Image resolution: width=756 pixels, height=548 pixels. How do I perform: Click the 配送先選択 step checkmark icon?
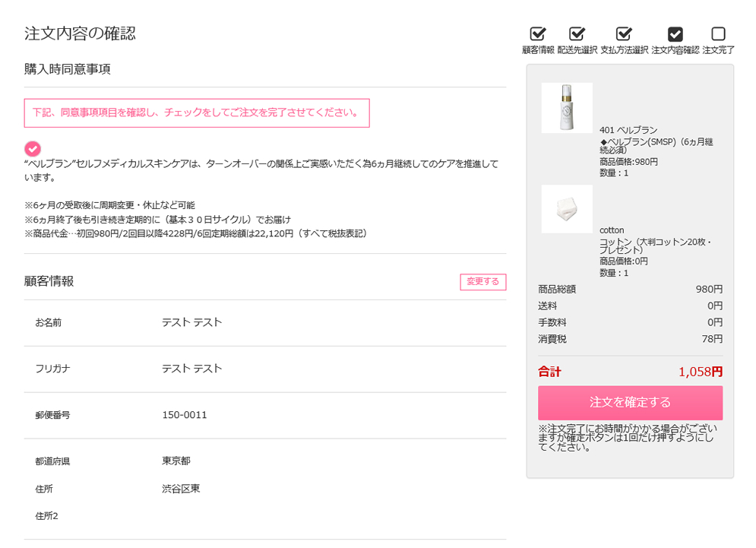577,33
